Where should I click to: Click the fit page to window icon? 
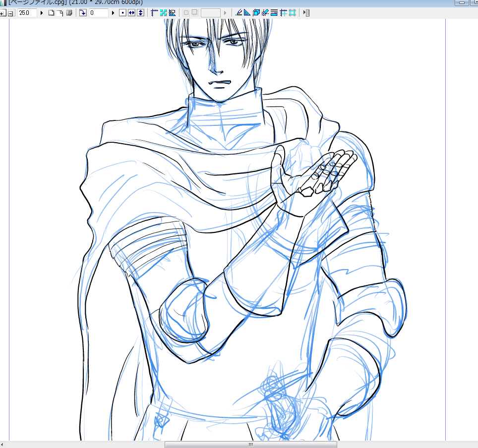[x=51, y=13]
